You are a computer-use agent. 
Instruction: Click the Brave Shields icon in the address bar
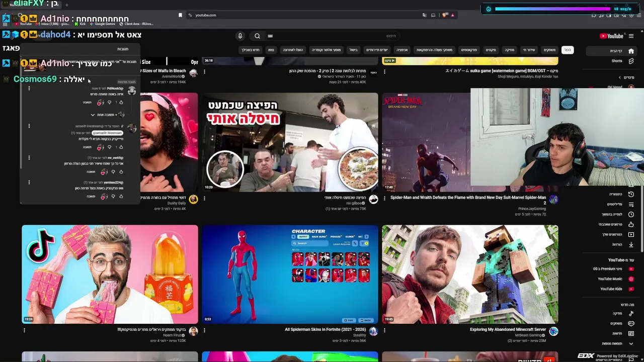(x=444, y=15)
